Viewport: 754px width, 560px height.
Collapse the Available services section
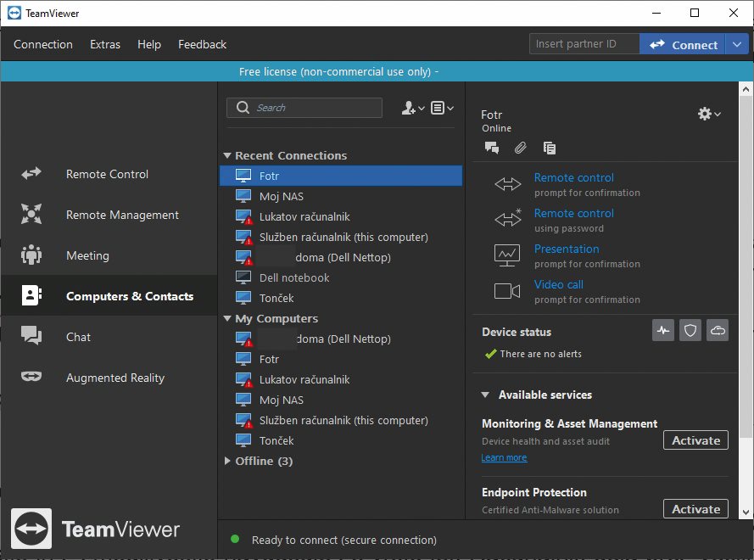click(x=485, y=395)
